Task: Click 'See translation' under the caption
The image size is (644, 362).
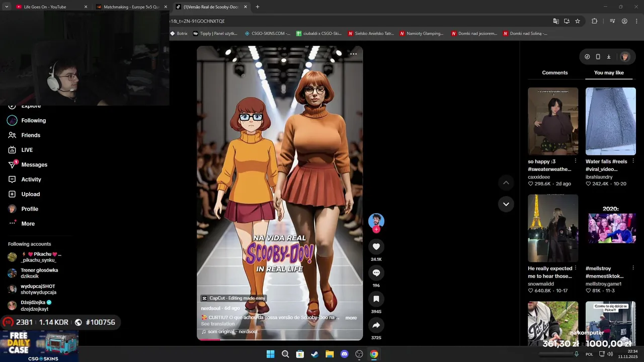Action: 218,324
